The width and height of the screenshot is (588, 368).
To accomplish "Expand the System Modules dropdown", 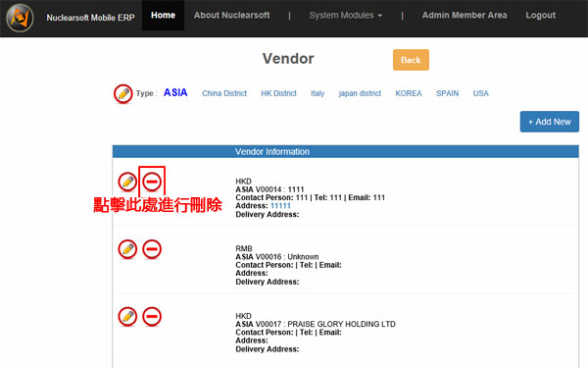I will [345, 16].
